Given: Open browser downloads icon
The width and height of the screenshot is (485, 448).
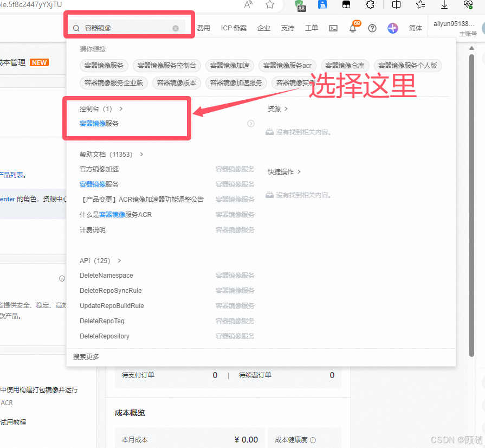Looking at the screenshot, I should point(444,4).
